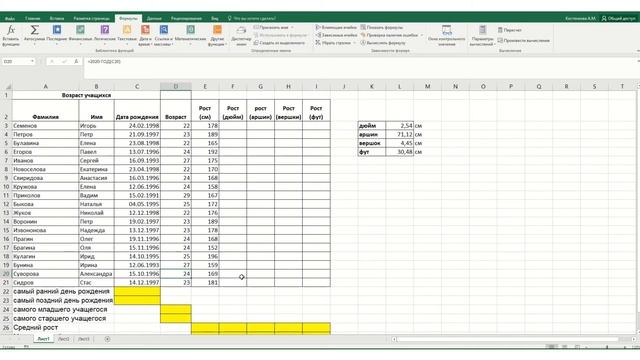Click the Share (Общий доступ) button
Viewport: 640px width, 360px height.
click(618, 18)
